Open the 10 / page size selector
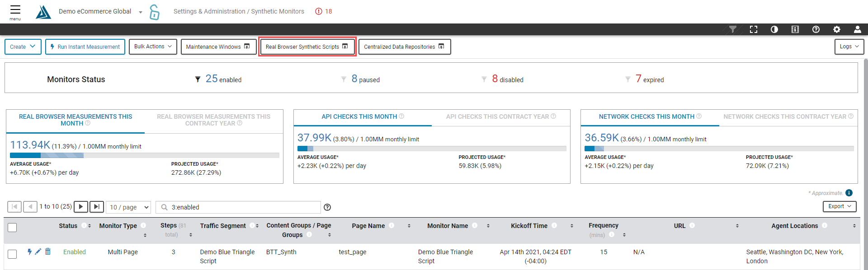This screenshot has width=868, height=270. click(x=129, y=207)
